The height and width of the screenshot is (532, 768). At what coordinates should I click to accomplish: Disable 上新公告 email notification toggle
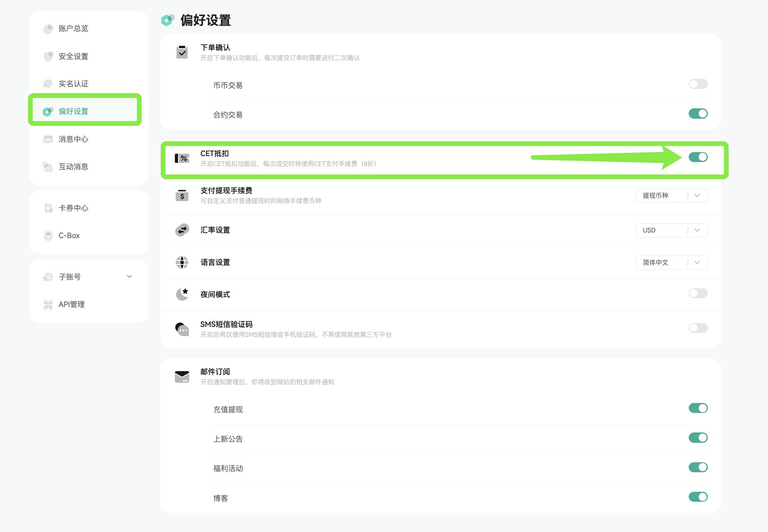click(698, 438)
